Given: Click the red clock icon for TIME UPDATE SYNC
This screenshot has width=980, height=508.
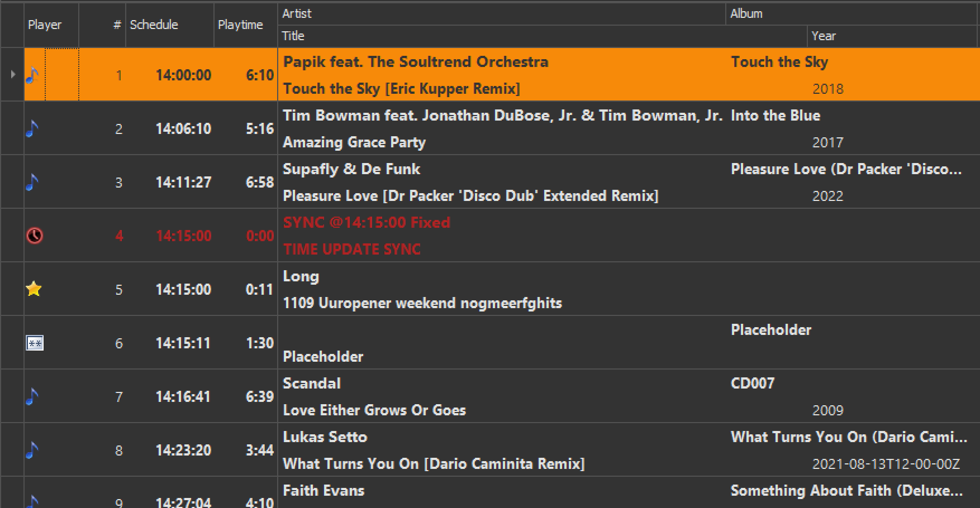Looking at the screenshot, I should (x=35, y=236).
